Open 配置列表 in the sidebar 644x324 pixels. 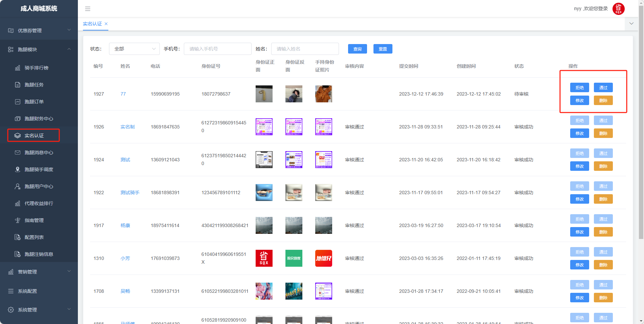[x=34, y=237]
